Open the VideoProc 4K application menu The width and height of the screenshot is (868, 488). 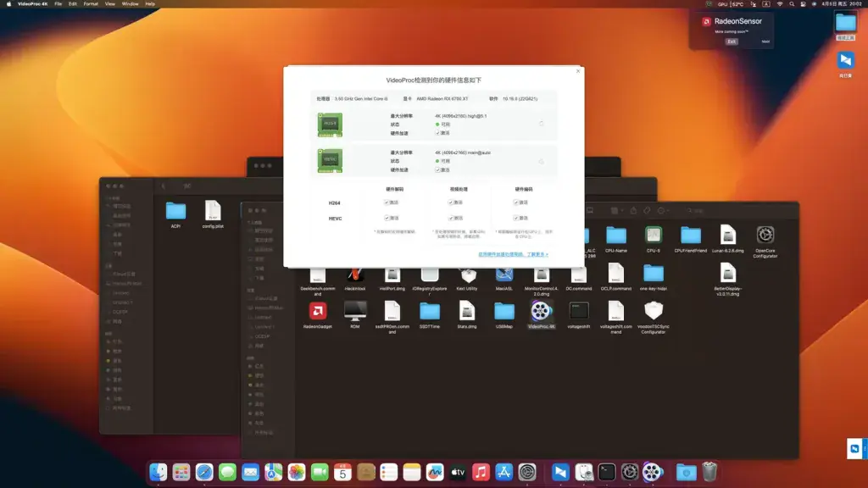click(x=33, y=4)
